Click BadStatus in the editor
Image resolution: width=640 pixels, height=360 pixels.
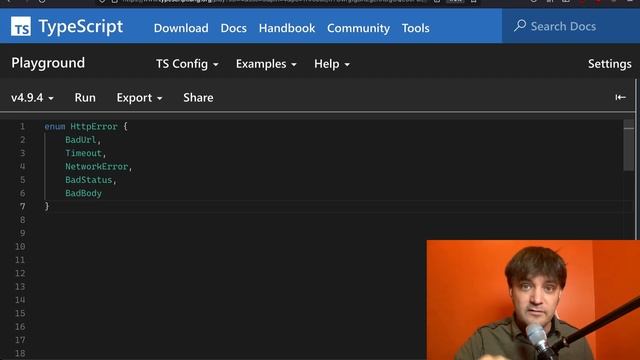point(89,180)
